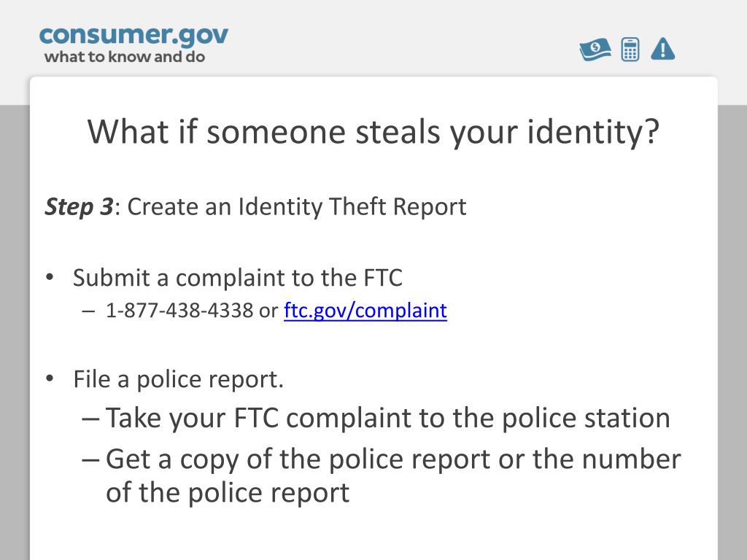The width and height of the screenshot is (747, 560).
Task: Click 'Create an Identity Theft Report' text
Action: 297,208
